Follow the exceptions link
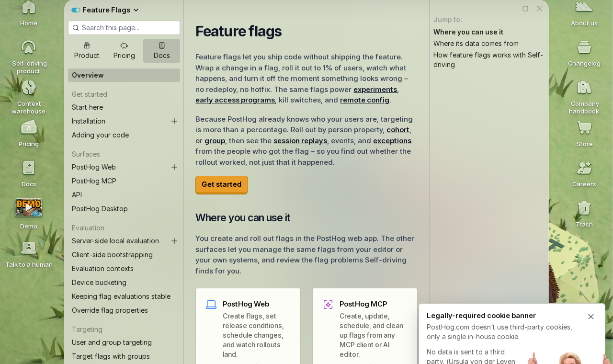 tap(392, 141)
